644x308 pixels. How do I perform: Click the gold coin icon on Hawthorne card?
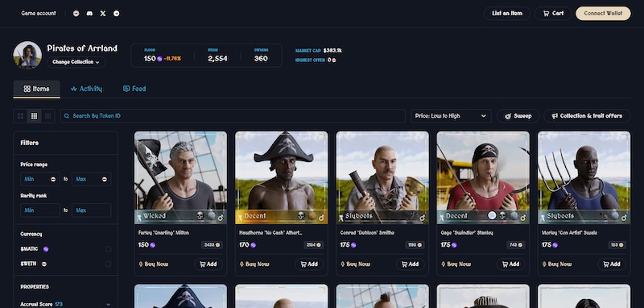click(x=312, y=215)
